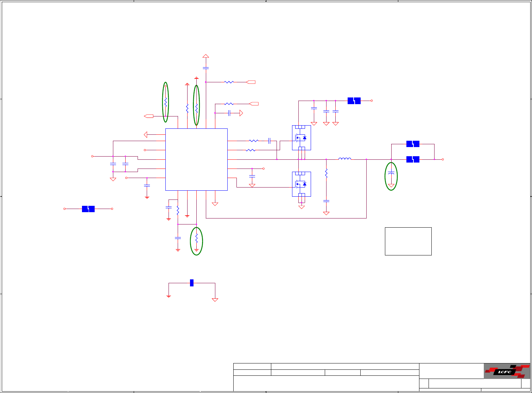Select the lower MOSFET symbol

[x=301, y=184]
